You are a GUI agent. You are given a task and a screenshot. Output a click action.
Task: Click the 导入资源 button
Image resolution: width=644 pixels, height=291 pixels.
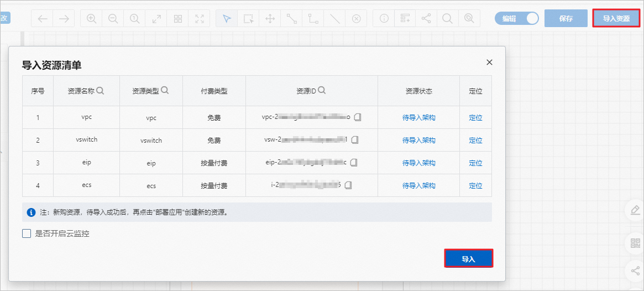pyautogui.click(x=616, y=18)
